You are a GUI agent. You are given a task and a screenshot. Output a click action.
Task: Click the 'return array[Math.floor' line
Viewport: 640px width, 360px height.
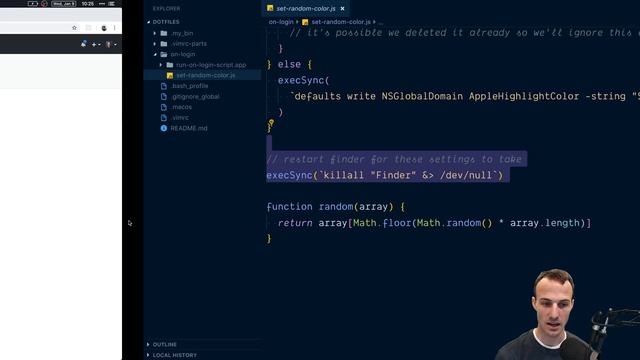[434, 223]
